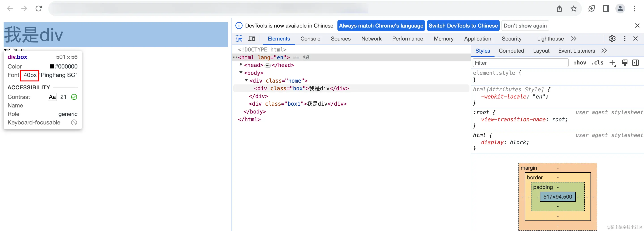This screenshot has width=644, height=231.
Task: Open the DevTools customize menu
Action: pos(625,38)
